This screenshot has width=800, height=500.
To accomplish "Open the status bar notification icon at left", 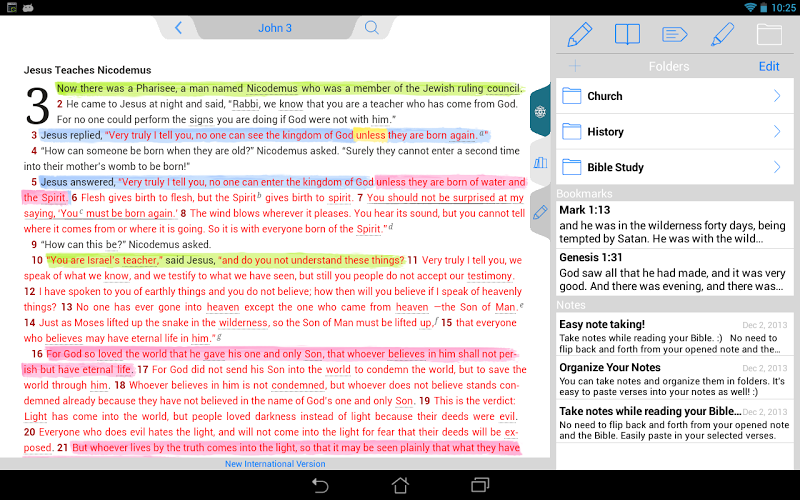I will pyautogui.click(x=11, y=7).
